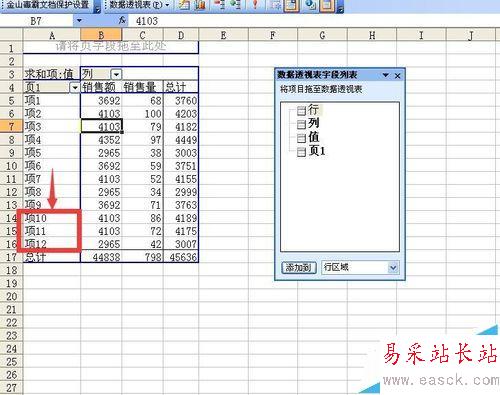This screenshot has width=500, height=395.
Task: Click cell with value 3692 in 项1 row
Action: (101, 100)
